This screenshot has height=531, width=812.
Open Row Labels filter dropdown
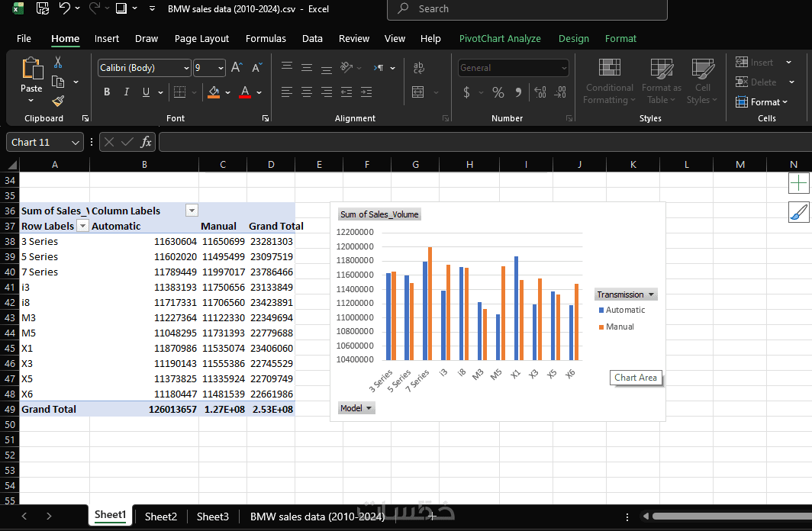coord(83,226)
